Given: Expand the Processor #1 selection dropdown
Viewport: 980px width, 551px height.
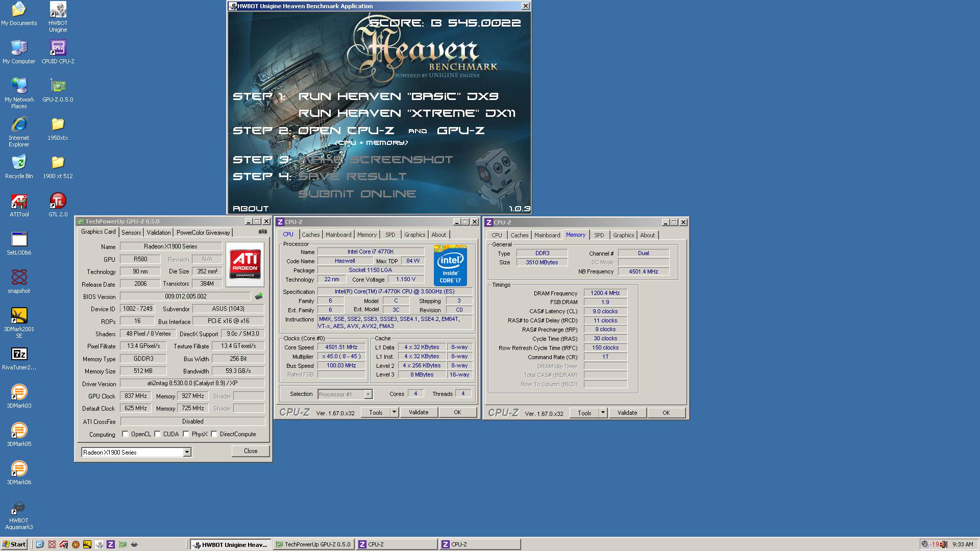Looking at the screenshot, I should pos(368,394).
